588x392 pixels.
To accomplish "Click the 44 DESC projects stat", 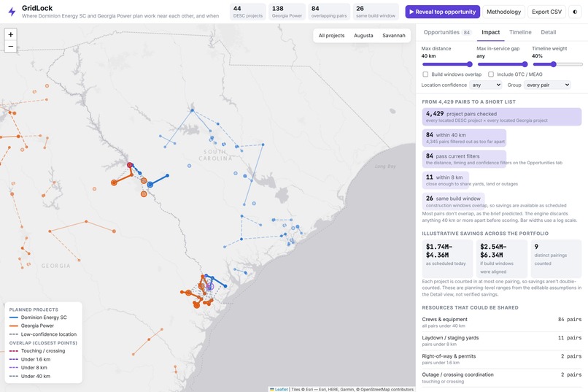I will tap(247, 12).
